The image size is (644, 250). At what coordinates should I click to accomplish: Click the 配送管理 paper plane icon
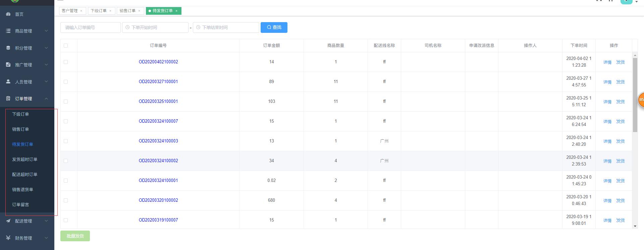(8, 221)
